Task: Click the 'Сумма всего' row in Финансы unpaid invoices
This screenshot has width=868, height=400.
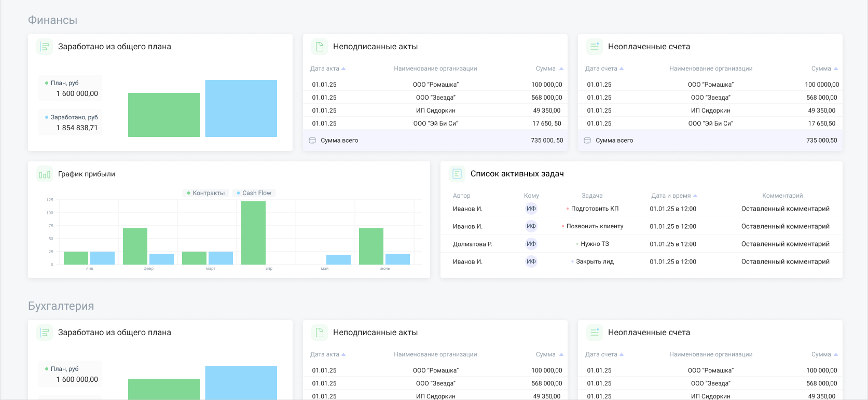Action: click(x=710, y=141)
